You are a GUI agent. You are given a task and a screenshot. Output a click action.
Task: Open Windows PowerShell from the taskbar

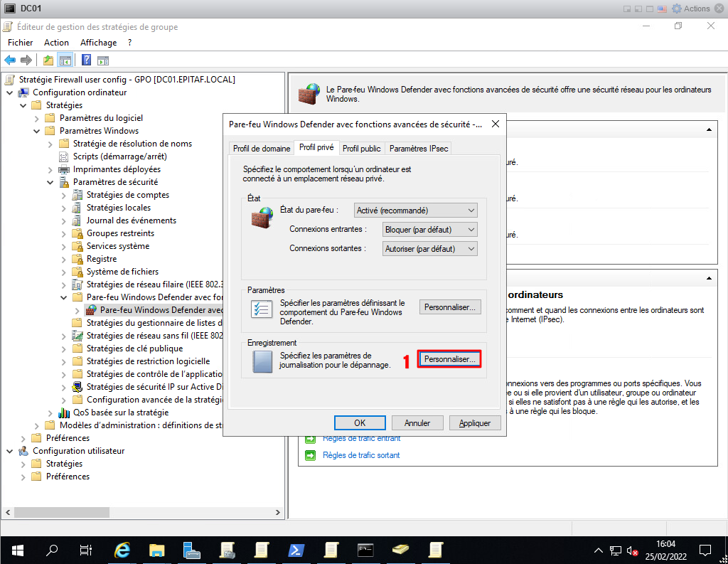[x=296, y=550]
